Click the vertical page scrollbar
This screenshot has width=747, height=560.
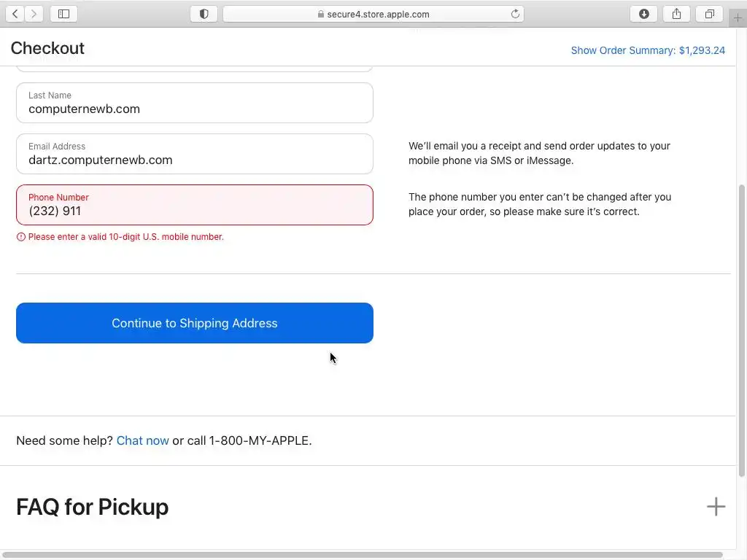(742, 328)
